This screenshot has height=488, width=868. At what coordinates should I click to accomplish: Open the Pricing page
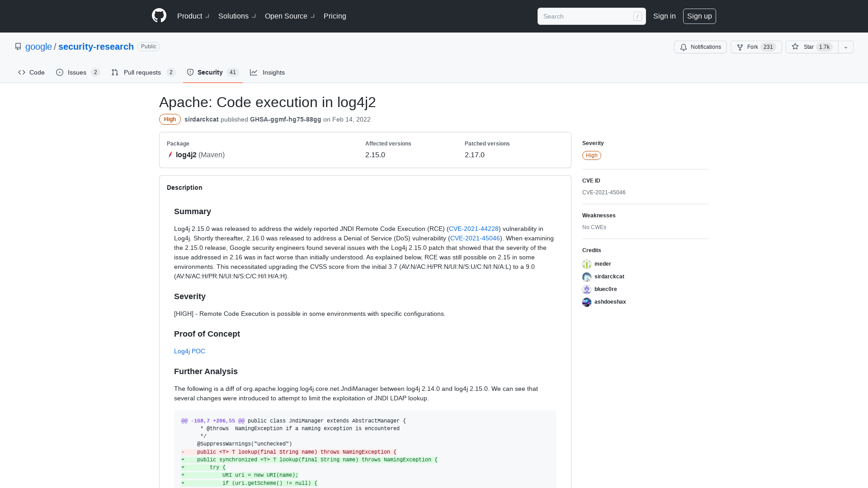point(335,16)
